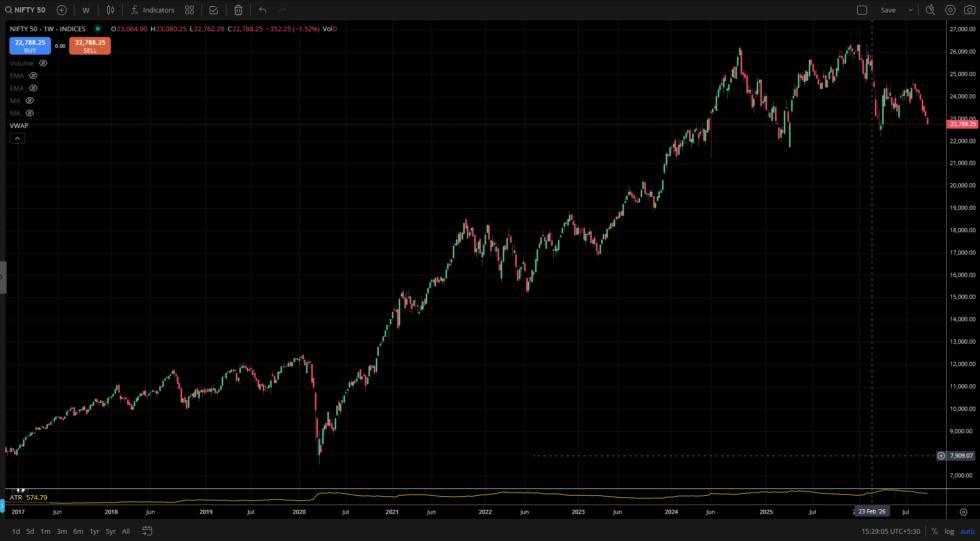This screenshot has height=541, width=980.
Task: Click the blue BUY price button
Action: 30,46
